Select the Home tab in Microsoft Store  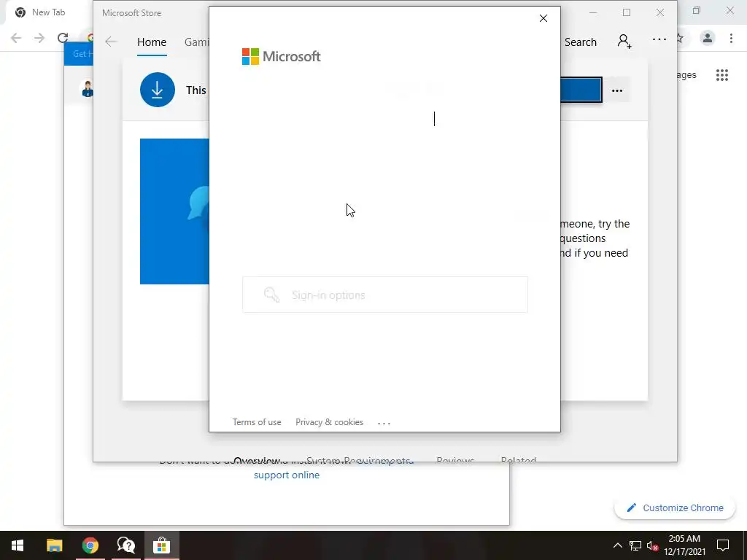pyautogui.click(x=152, y=42)
